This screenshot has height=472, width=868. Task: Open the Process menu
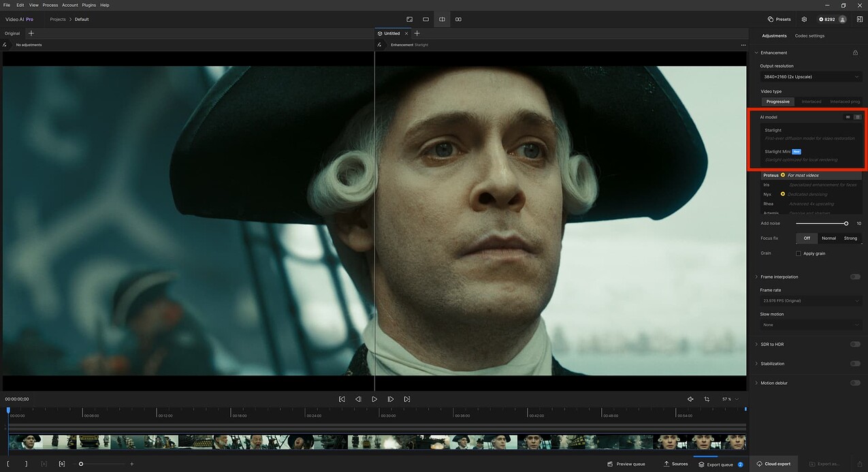50,5
